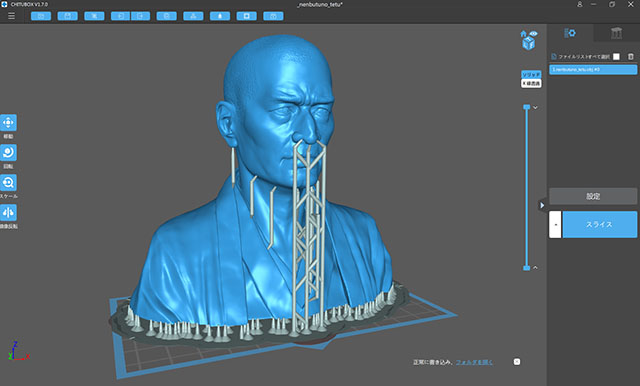
Task: Click the save project toolbar button
Action: point(68,16)
